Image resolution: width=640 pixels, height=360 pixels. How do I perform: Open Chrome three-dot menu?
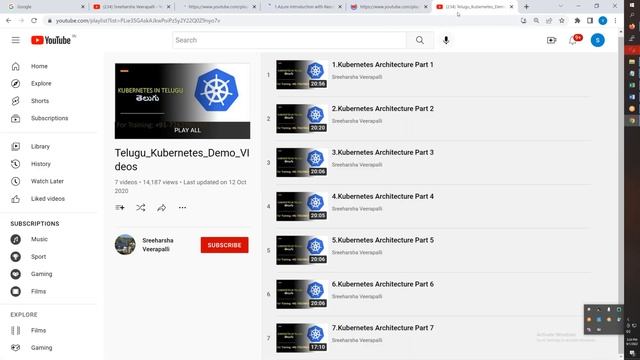click(x=615, y=20)
